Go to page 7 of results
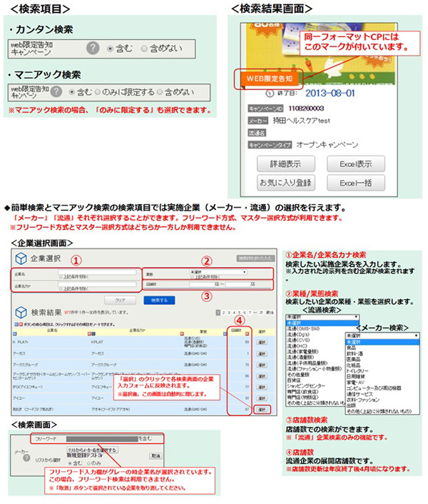This screenshot has width=428, height=504. tap(250, 313)
